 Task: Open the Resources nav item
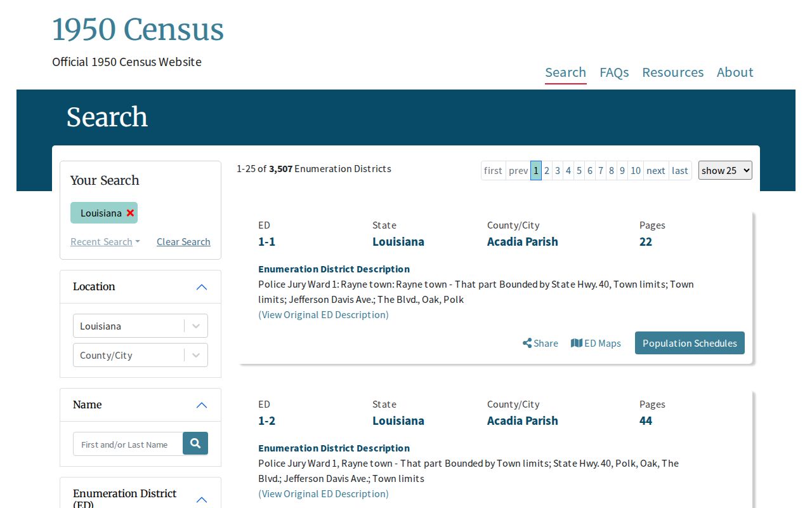[x=672, y=72]
